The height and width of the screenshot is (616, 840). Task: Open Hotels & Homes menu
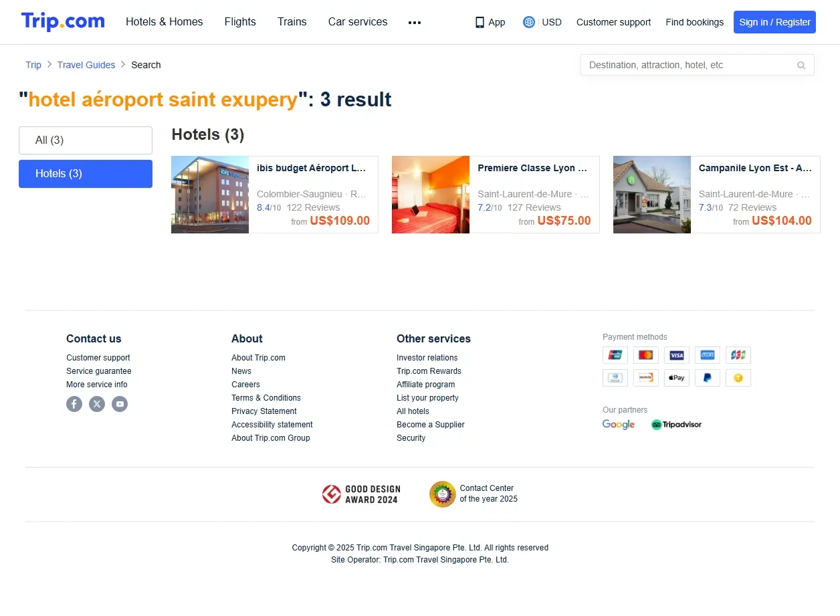coord(165,22)
